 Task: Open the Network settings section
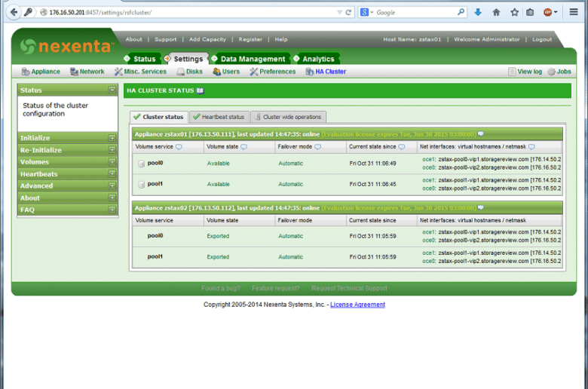pyautogui.click(x=87, y=72)
